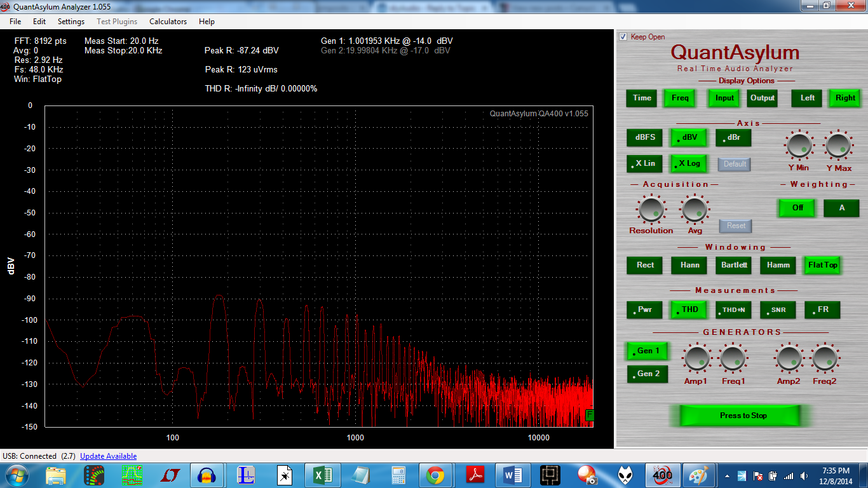868x488 pixels.
Task: Click the Freq1 knob
Action: coord(733,359)
